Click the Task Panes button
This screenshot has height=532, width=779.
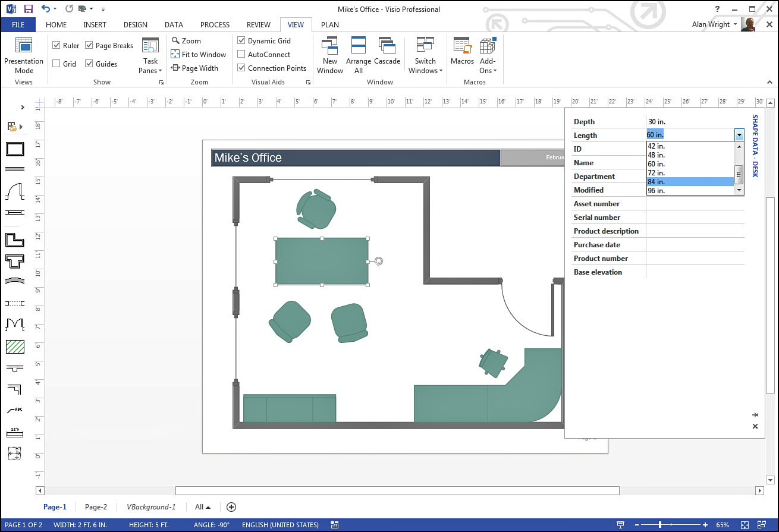[x=150, y=55]
